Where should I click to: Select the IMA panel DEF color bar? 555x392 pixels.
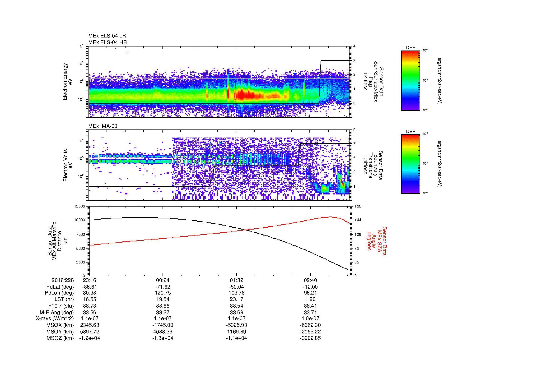tap(410, 164)
